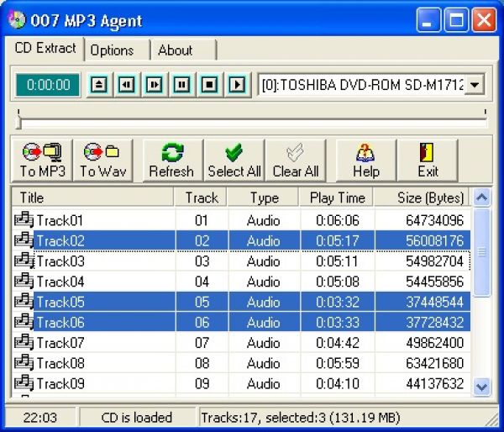Click the To MP3 toolbar icon
Image resolution: width=504 pixels, height=432 pixels.
click(x=42, y=160)
